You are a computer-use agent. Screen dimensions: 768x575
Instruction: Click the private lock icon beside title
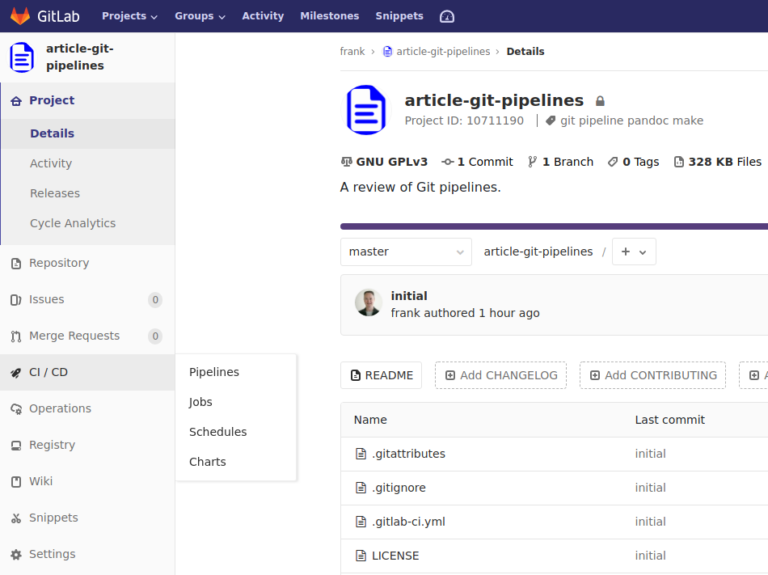click(600, 101)
